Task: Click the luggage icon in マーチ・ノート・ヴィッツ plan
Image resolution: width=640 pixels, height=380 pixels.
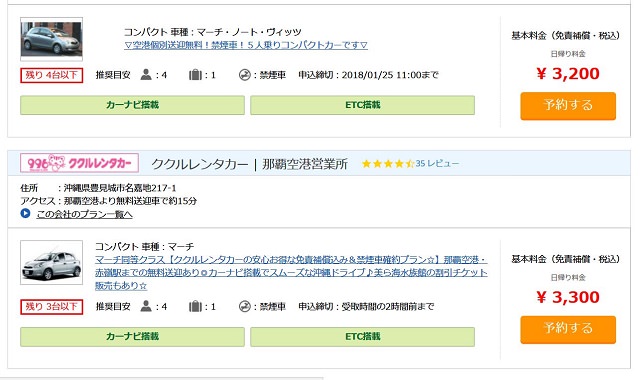Action: (x=195, y=75)
